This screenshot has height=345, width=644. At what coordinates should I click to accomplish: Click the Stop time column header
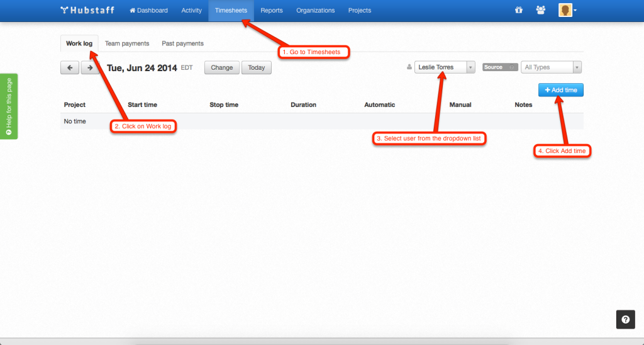(x=224, y=105)
